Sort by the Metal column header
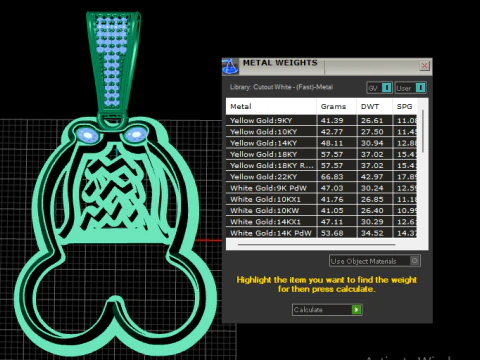 pyautogui.click(x=271, y=107)
